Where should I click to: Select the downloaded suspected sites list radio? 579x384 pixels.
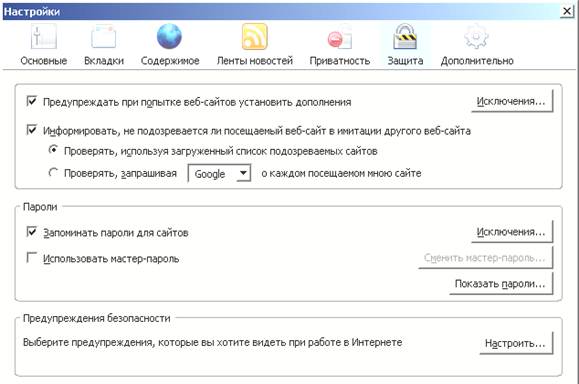coord(54,150)
